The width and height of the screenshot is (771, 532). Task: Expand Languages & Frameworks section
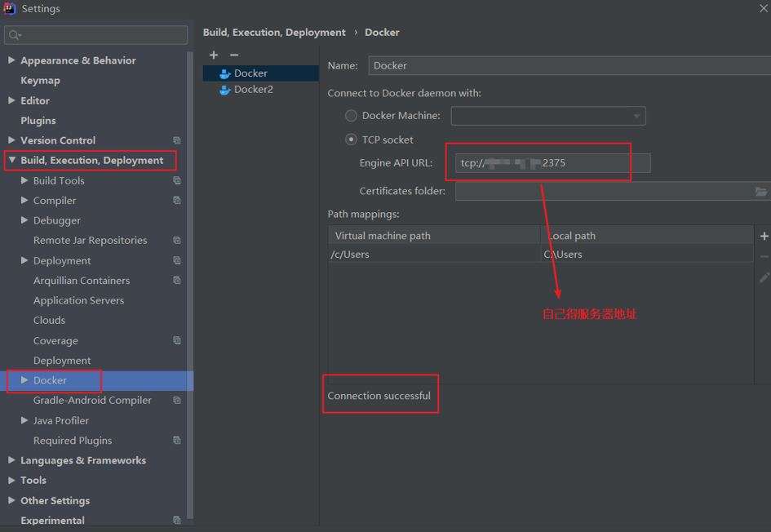(11, 460)
